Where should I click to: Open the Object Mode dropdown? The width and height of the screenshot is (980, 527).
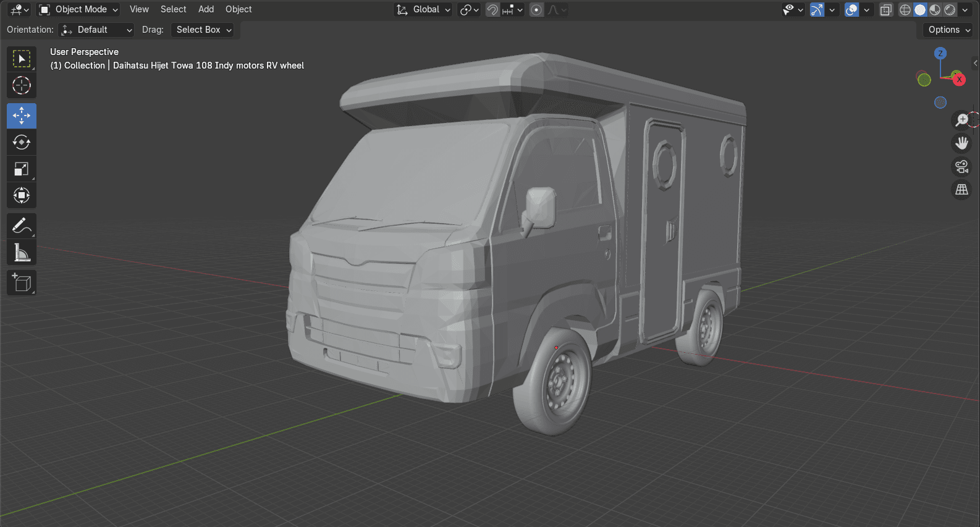(x=78, y=9)
